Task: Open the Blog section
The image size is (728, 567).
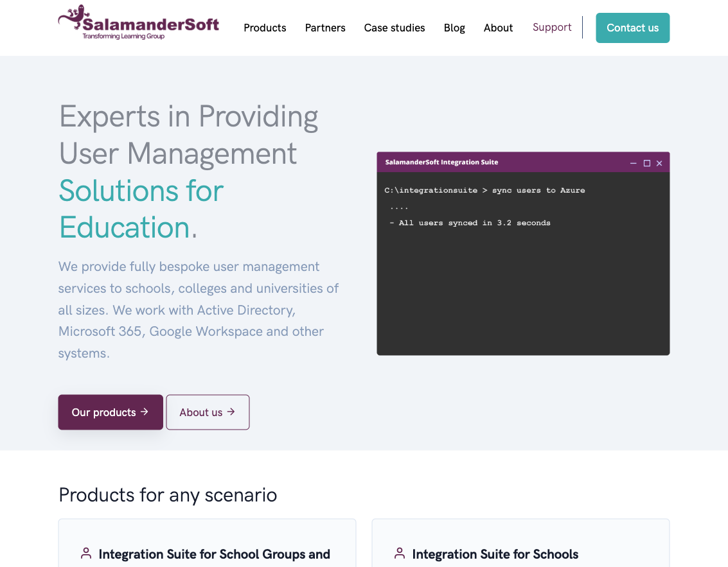Action: [x=454, y=28]
